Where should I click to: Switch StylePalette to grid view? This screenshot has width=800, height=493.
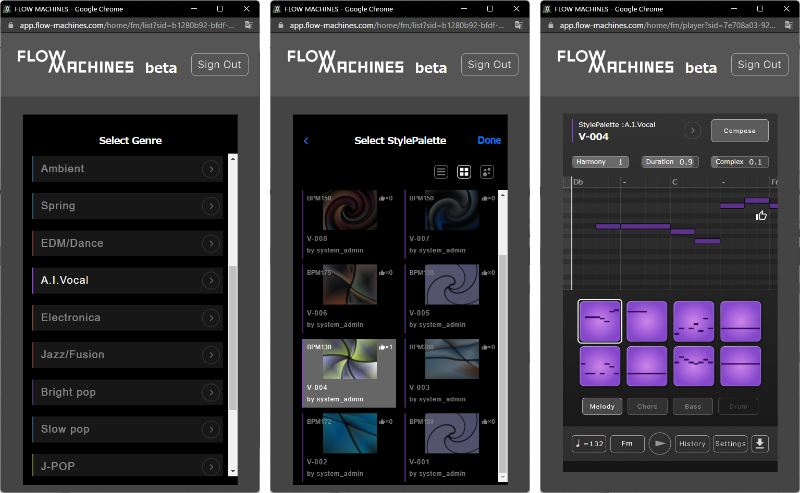pos(464,172)
